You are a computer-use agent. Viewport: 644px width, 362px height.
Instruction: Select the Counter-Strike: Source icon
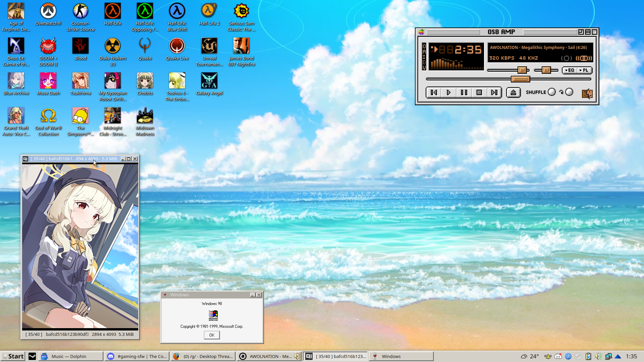(80, 17)
